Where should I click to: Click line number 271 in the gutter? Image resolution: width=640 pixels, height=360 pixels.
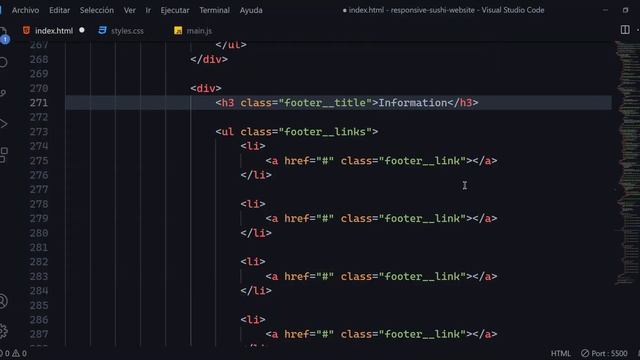pyautogui.click(x=39, y=103)
